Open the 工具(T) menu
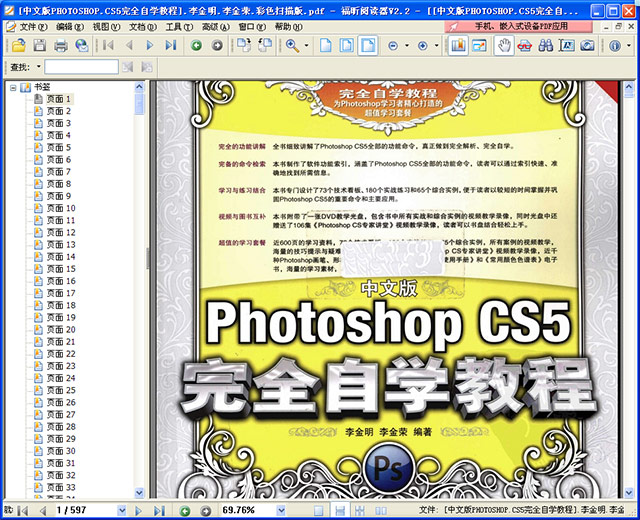Image resolution: width=640 pixels, height=520 pixels. (179, 27)
